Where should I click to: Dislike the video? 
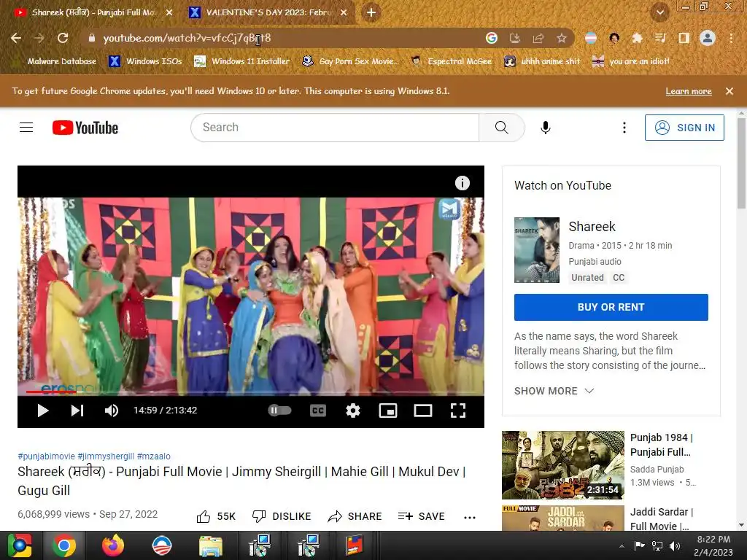[282, 517]
